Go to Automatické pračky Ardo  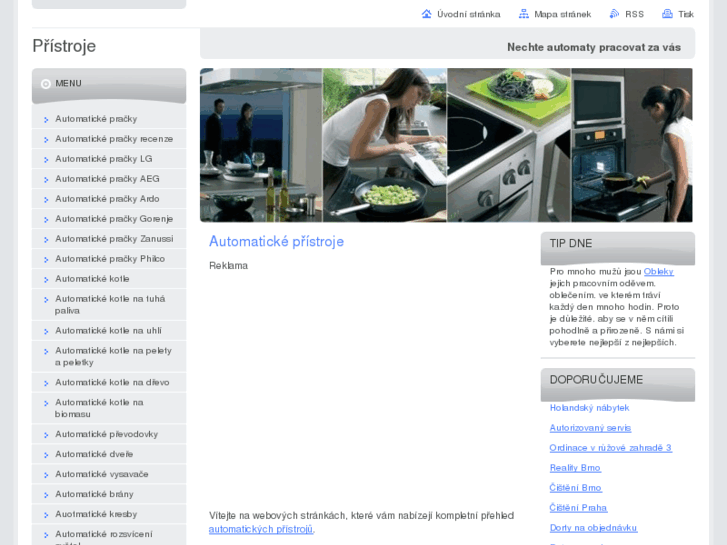pyautogui.click(x=109, y=199)
